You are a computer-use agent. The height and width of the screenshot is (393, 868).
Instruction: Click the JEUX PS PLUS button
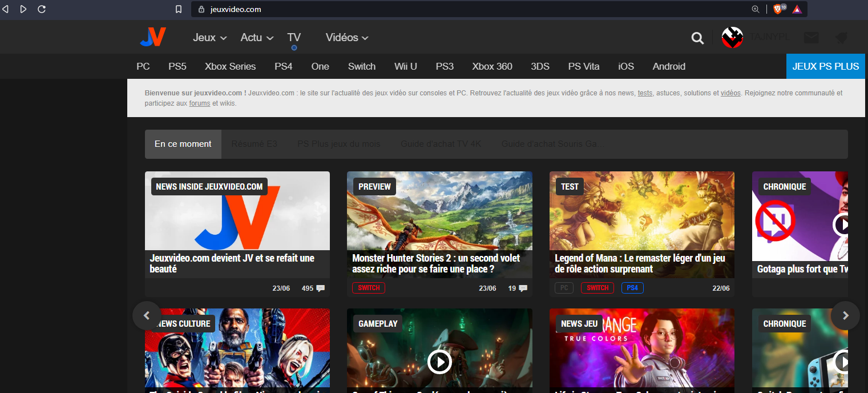826,66
